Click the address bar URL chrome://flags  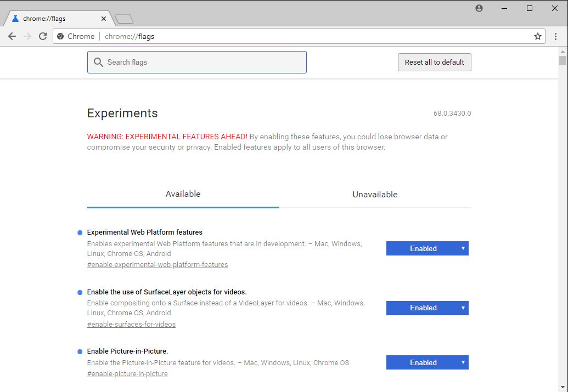tap(130, 36)
